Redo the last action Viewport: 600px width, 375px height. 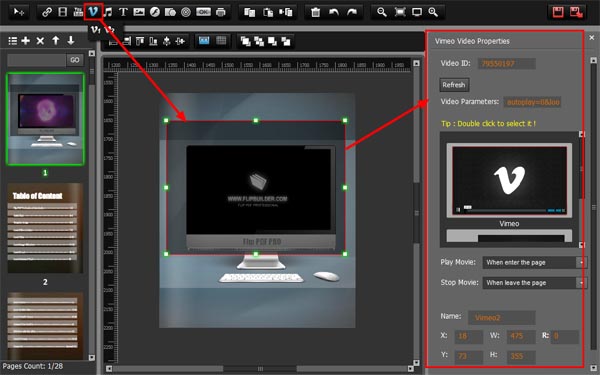pos(352,12)
